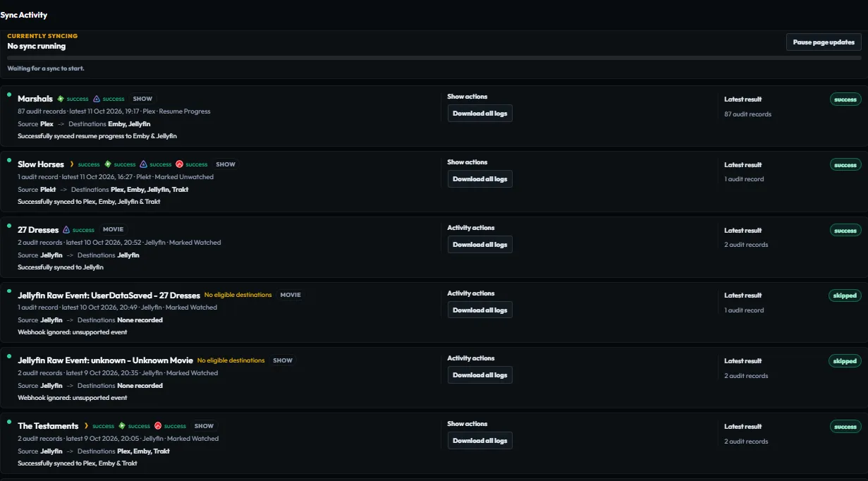This screenshot has height=481, width=868.
Task: Open 'Jellyfin Raw Event: unknown - Unknown Movie' title
Action: coord(105,360)
